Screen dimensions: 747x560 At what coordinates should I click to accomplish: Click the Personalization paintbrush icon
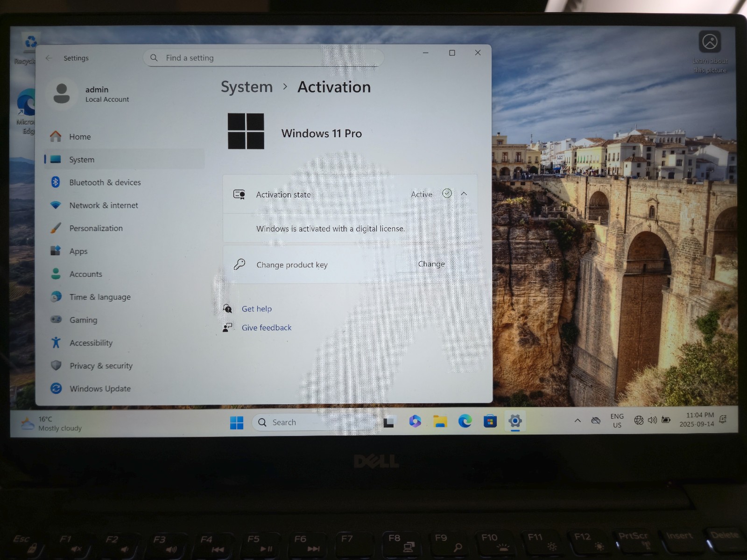[x=56, y=228]
